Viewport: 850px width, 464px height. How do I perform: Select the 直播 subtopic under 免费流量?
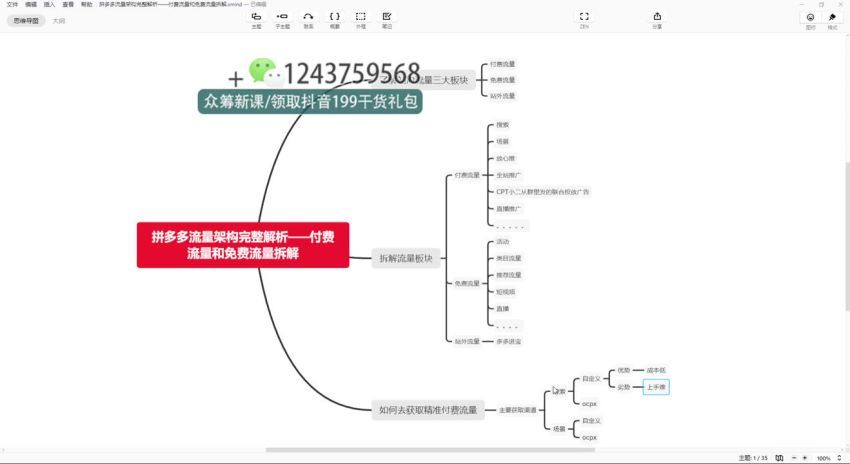pos(503,308)
